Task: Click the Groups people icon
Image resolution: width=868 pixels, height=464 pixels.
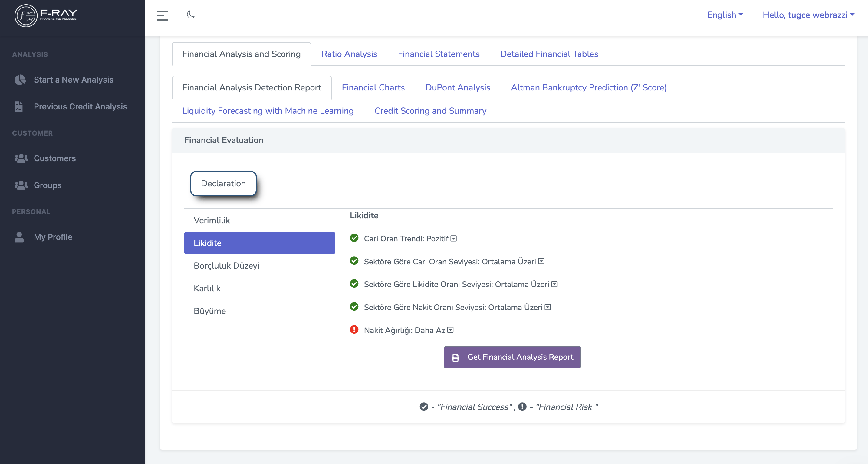Action: tap(21, 185)
